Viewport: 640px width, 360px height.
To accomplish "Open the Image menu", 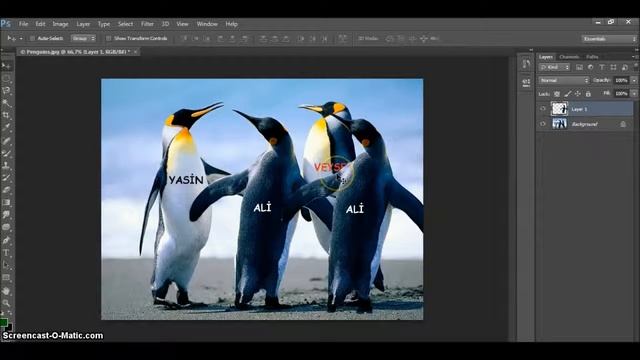I will point(60,24).
